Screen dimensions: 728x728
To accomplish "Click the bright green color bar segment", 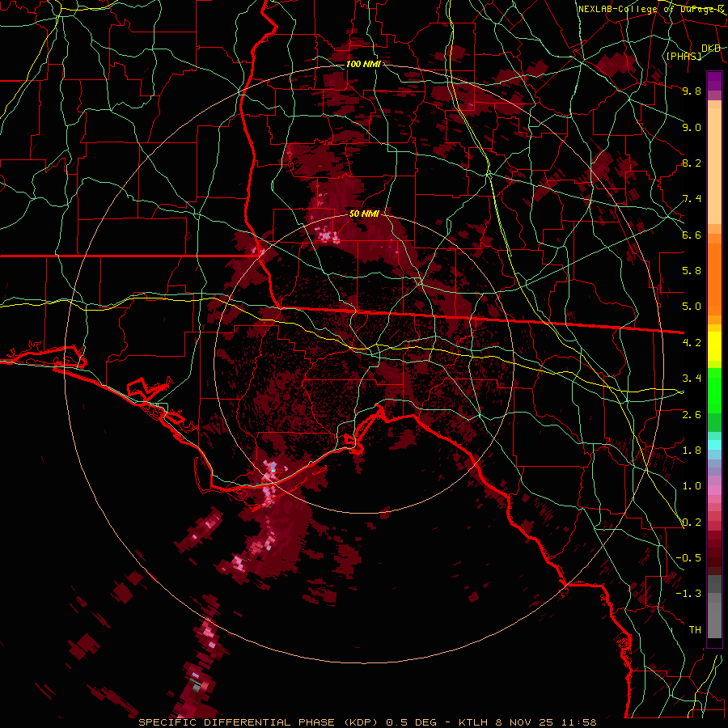I will point(714,391).
